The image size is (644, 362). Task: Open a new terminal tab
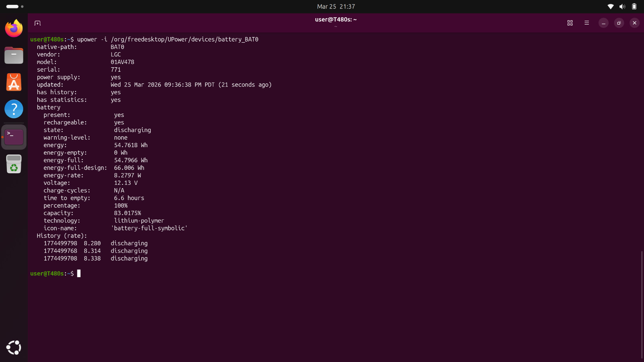point(37,23)
